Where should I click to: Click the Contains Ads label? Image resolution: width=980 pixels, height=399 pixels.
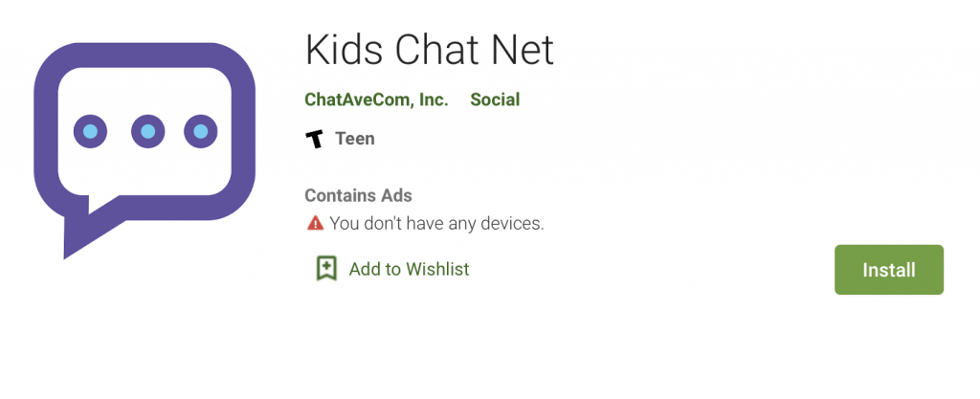coord(358,195)
